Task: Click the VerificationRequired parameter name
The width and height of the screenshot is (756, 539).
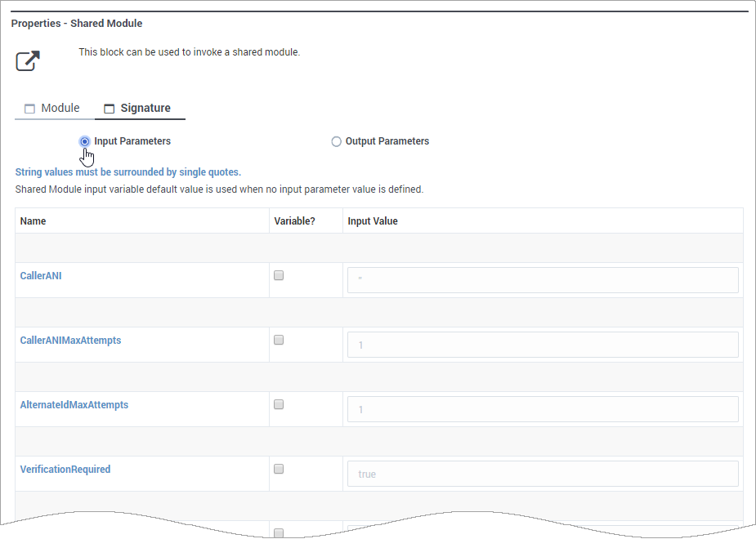Action: click(65, 470)
